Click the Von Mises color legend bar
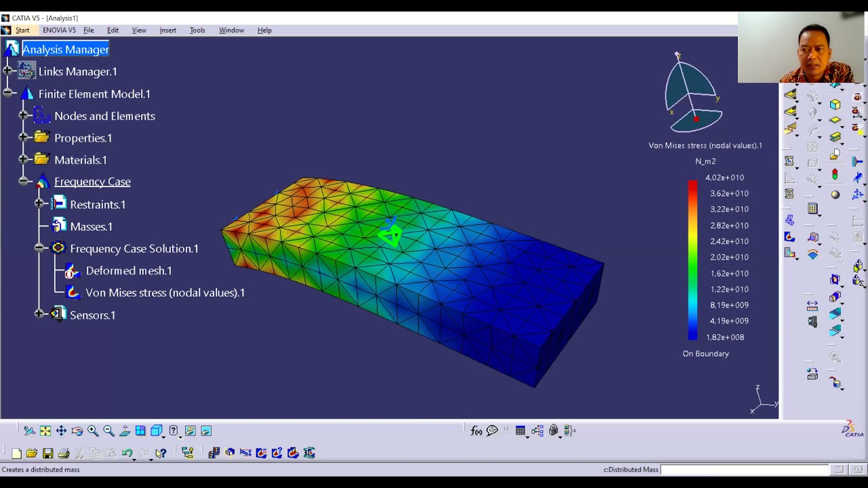Screen dimensions: 868x488 point(692,260)
